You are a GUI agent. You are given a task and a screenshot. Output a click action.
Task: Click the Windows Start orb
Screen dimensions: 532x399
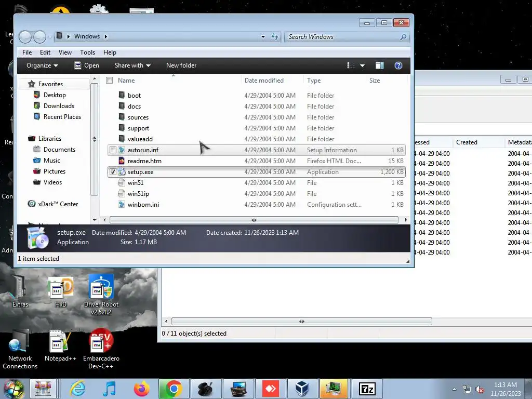pos(14,389)
